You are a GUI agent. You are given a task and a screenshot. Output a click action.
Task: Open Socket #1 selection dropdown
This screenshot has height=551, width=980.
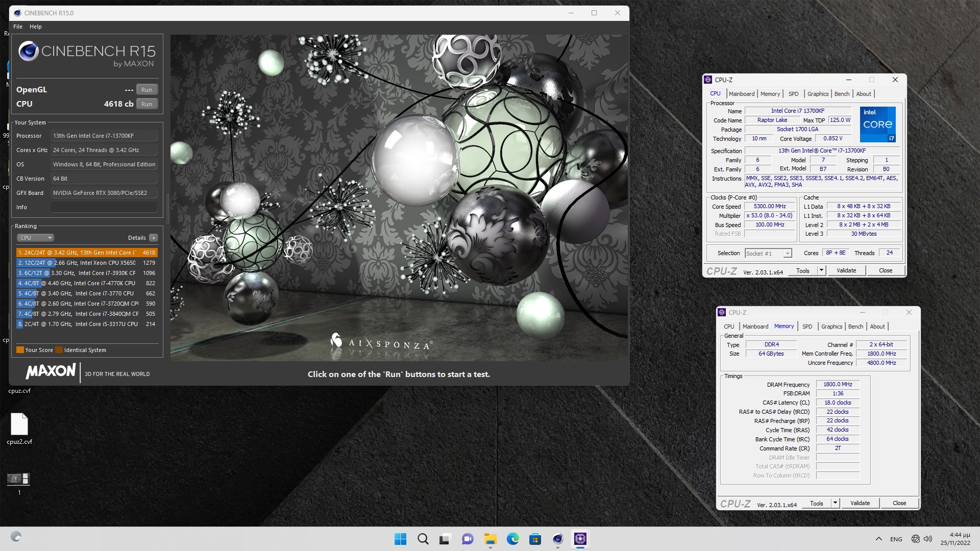[x=768, y=254]
